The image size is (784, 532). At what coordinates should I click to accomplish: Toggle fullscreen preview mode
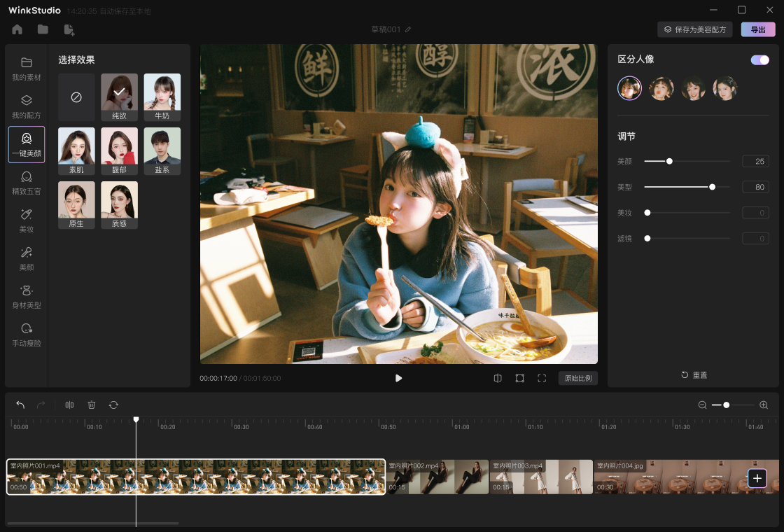tap(542, 378)
